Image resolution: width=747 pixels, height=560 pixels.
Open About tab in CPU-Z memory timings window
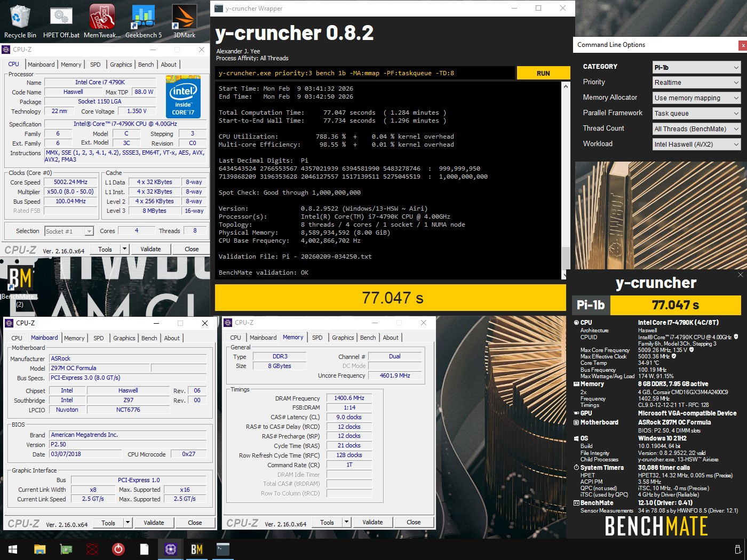point(391,338)
